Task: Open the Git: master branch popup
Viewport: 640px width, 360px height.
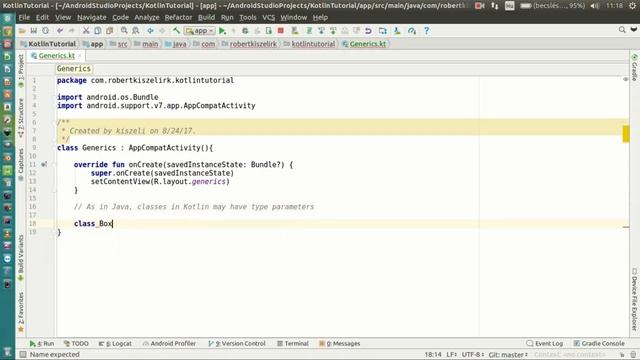Action: click(x=508, y=355)
